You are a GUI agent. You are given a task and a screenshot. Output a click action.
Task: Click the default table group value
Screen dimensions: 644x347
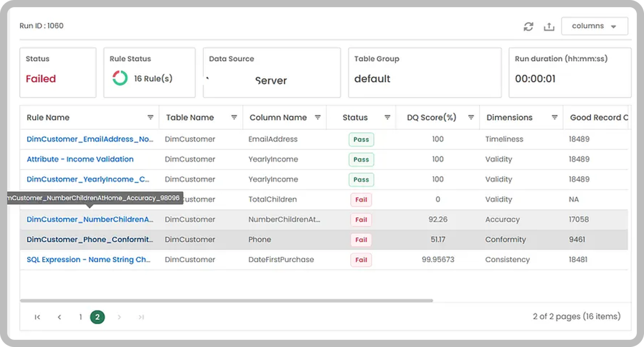click(x=372, y=78)
